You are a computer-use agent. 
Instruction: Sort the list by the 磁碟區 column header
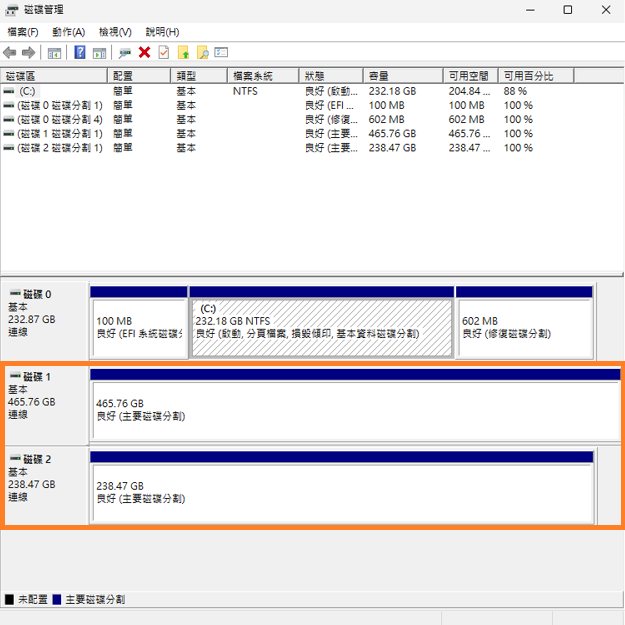[x=55, y=76]
